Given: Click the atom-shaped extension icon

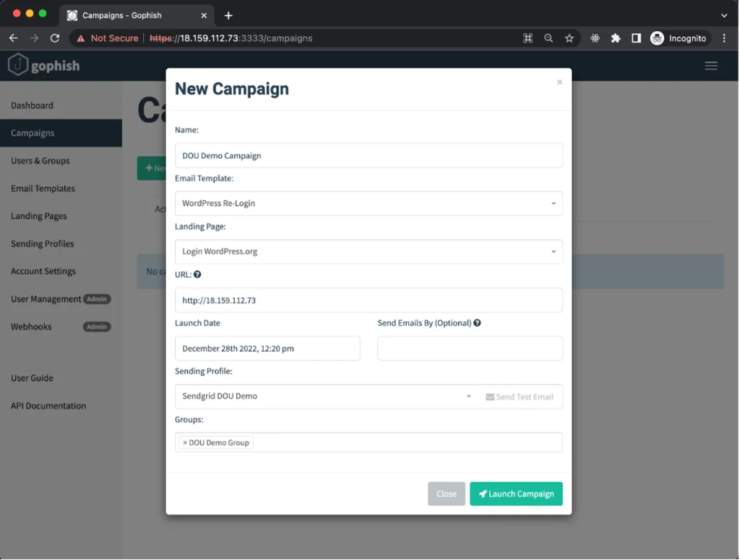Looking at the screenshot, I should click(x=595, y=38).
